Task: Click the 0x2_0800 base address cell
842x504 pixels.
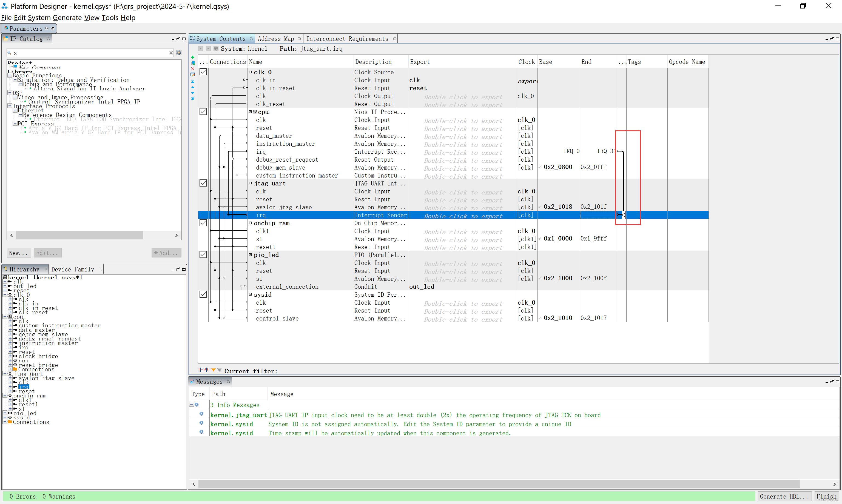Action: pos(558,167)
